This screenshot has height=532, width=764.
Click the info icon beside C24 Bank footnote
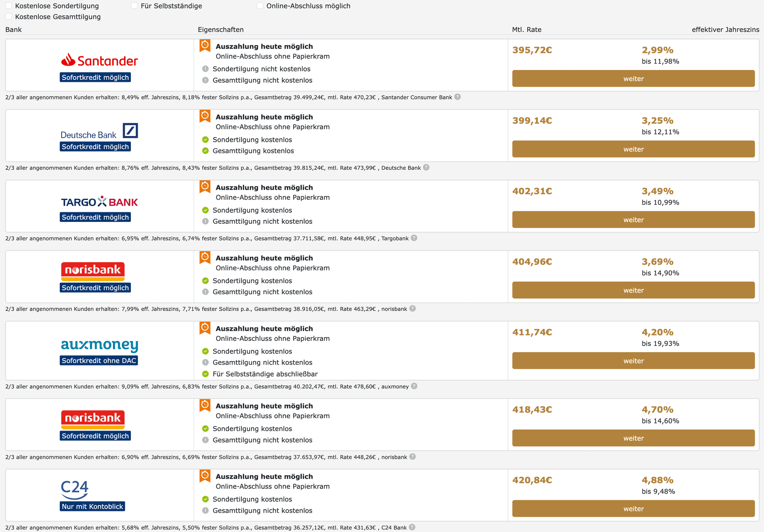412,527
